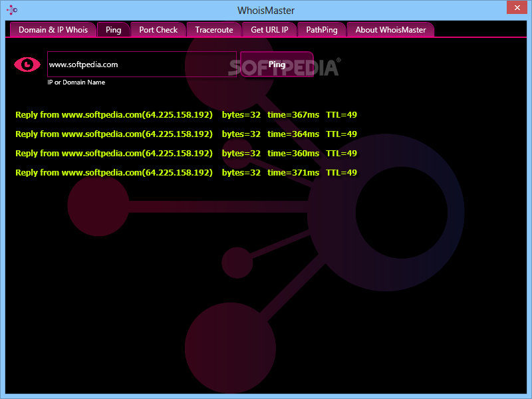The width and height of the screenshot is (532, 399).
Task: Open the About WhoisMaster tab
Action: pos(390,30)
